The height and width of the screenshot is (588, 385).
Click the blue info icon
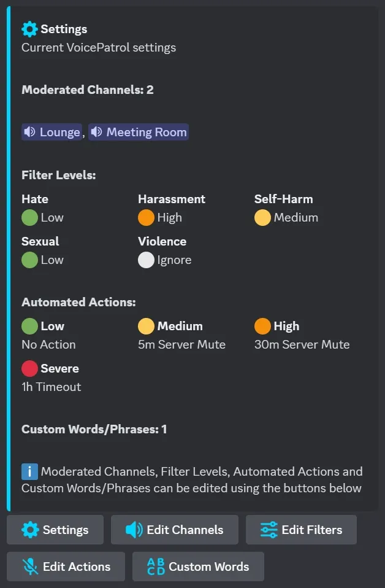[x=29, y=471]
